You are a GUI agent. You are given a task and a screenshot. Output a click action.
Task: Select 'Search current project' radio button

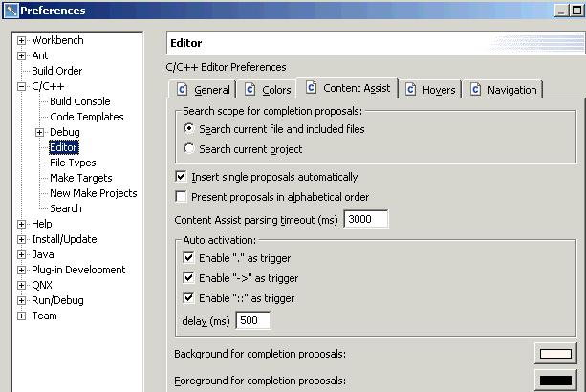pos(189,149)
